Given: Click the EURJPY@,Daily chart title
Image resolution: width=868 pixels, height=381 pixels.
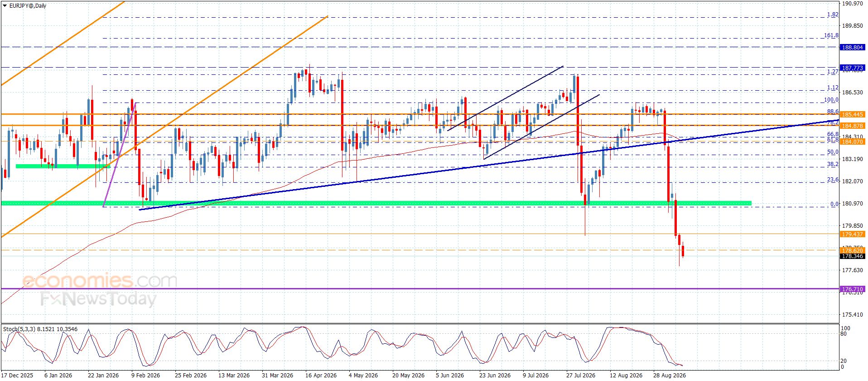Looking at the screenshot, I should 28,6.
